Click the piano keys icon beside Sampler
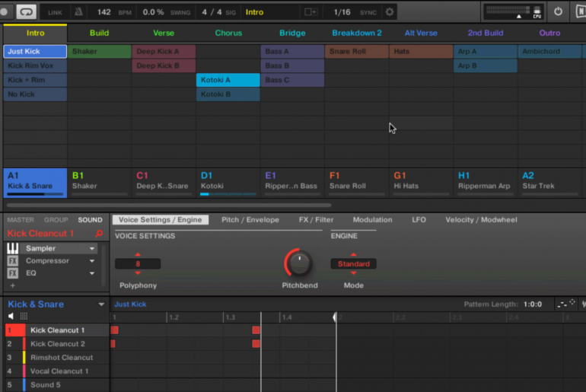The image size is (586, 392). pos(13,248)
